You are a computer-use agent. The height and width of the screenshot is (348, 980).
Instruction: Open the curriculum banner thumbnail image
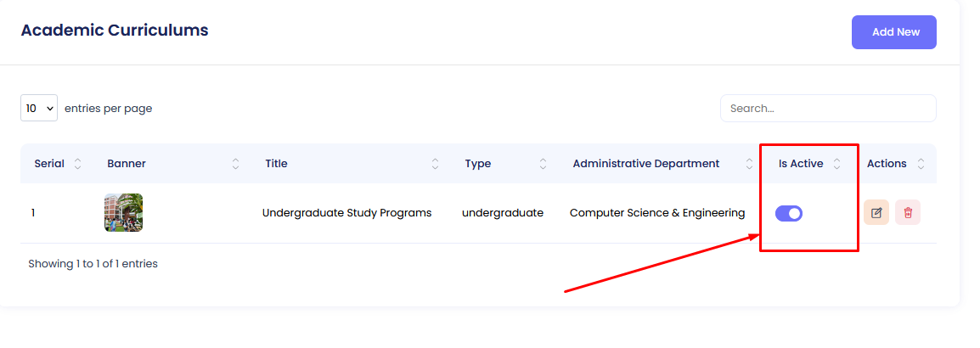pyautogui.click(x=123, y=213)
